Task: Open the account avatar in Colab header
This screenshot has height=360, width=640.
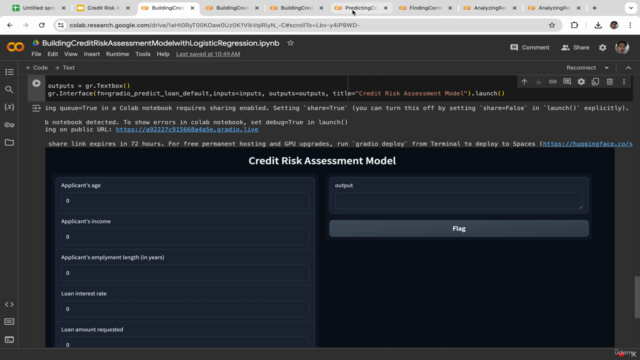Action: 622,47
